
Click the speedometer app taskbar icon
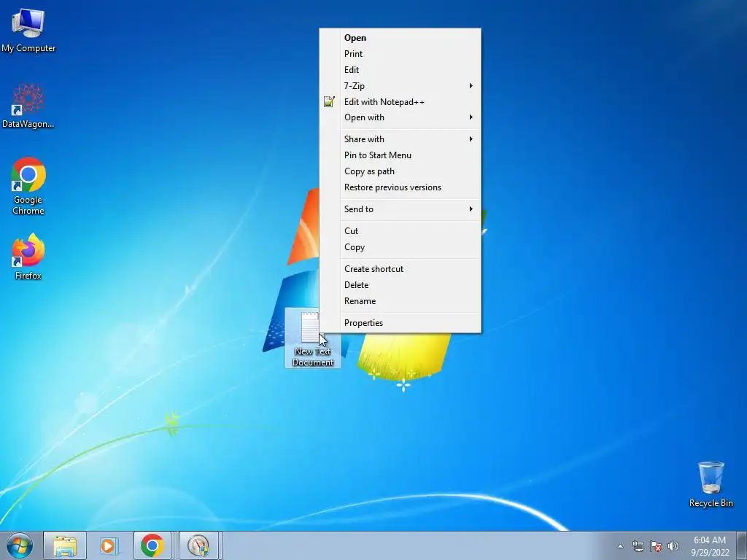[198, 545]
